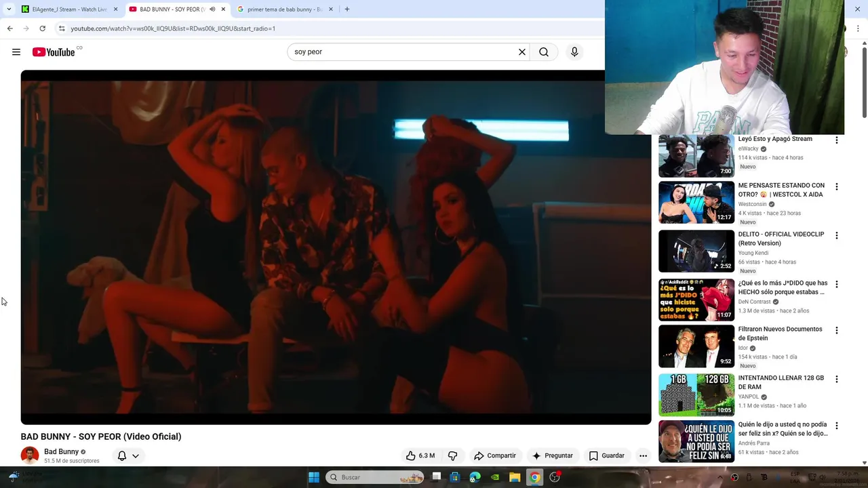
Task: Close the BAD BUNNY - SOY PEOR tab
Action: click(x=223, y=9)
